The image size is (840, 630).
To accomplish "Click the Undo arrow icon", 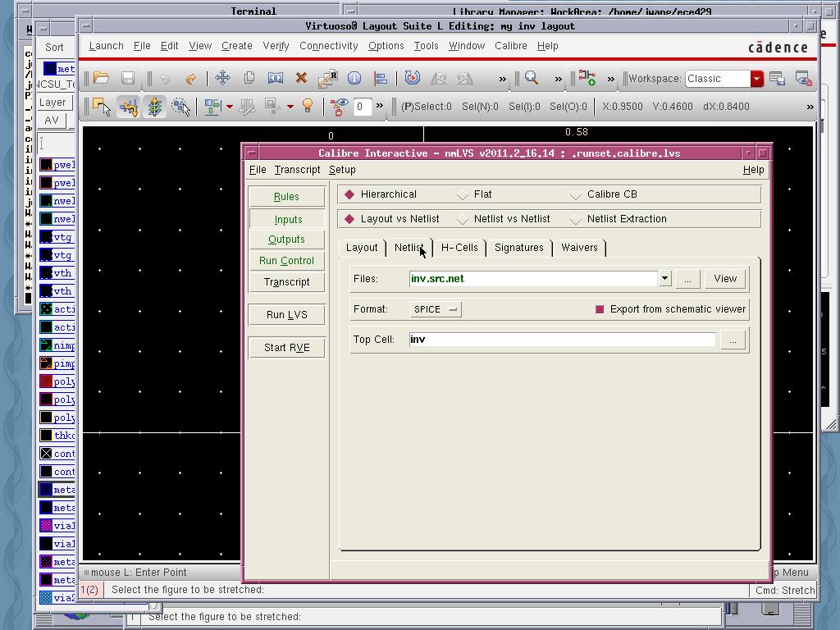I will click(x=164, y=79).
